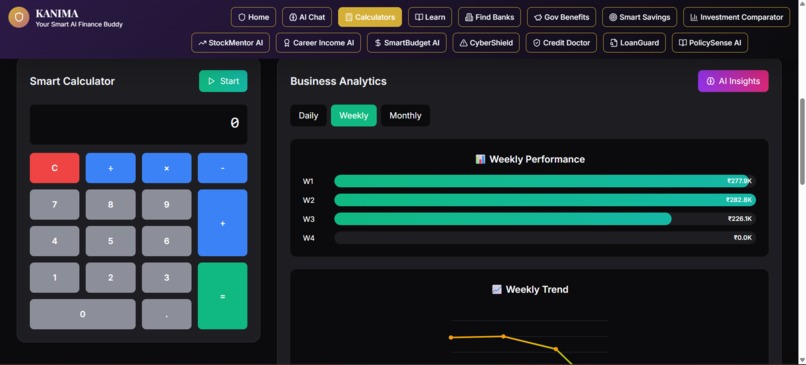The image size is (806, 365).
Task: Open Gov Benefits section
Action: (561, 17)
